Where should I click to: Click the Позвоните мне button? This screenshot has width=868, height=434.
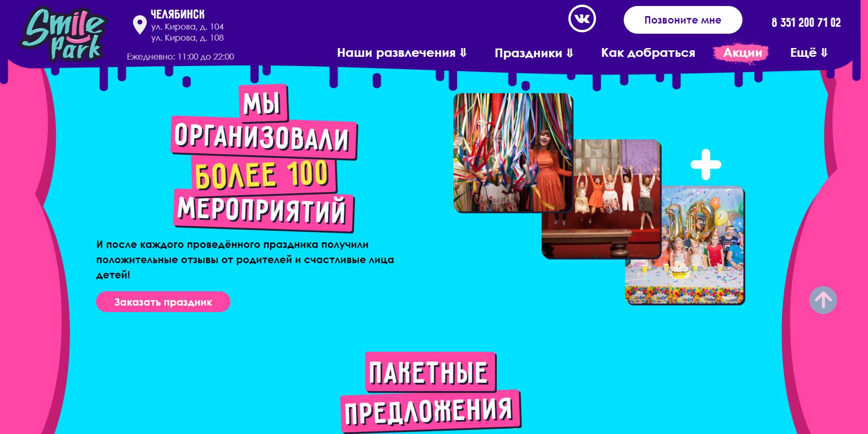click(682, 20)
